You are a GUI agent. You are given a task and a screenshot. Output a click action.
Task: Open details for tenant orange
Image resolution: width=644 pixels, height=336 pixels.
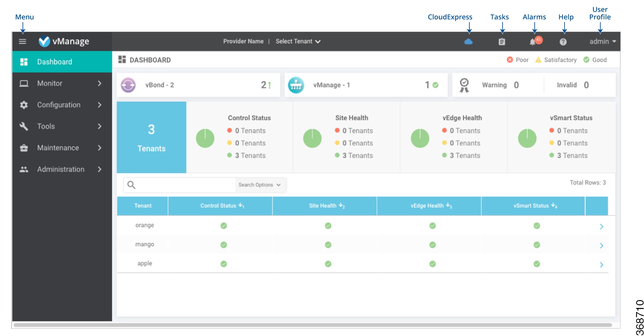click(602, 226)
